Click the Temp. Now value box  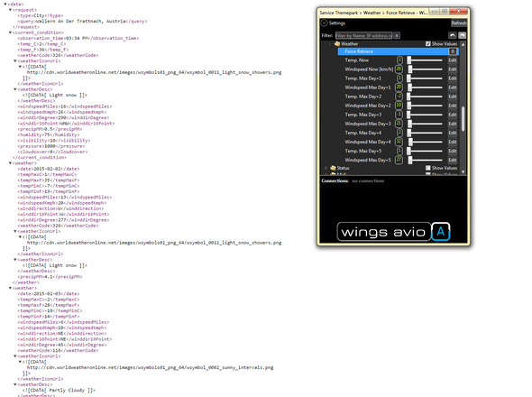coord(399,60)
